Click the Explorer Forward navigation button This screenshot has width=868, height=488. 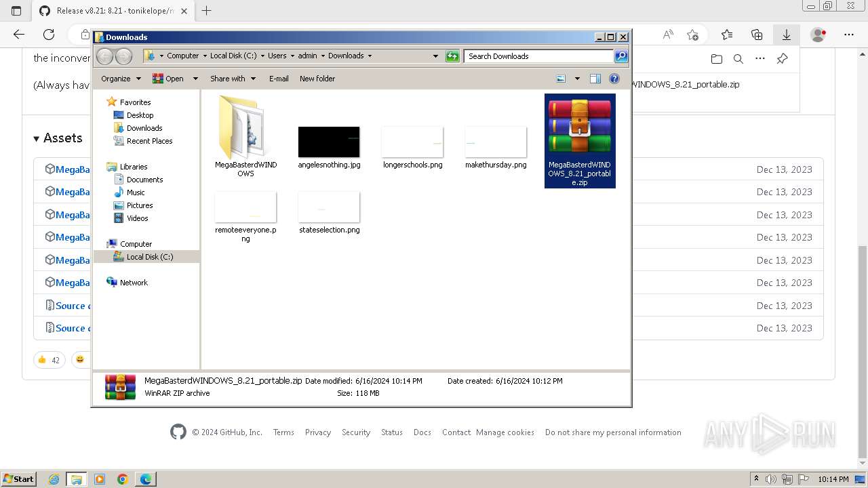pos(123,56)
